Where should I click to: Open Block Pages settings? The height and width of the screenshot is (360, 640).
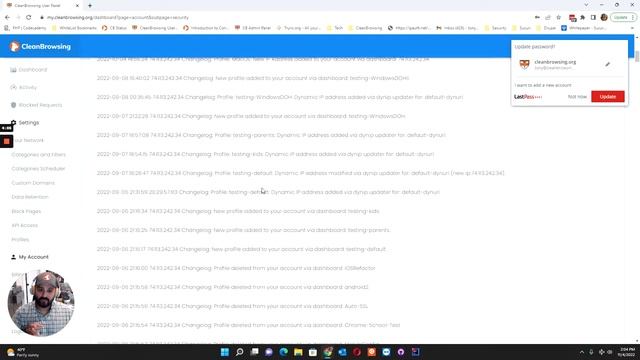(x=26, y=211)
